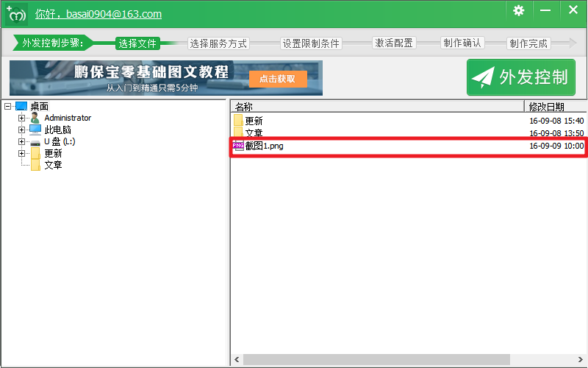This screenshot has height=368, width=588.
Task: Go to the 激活配置 step
Action: [x=393, y=43]
